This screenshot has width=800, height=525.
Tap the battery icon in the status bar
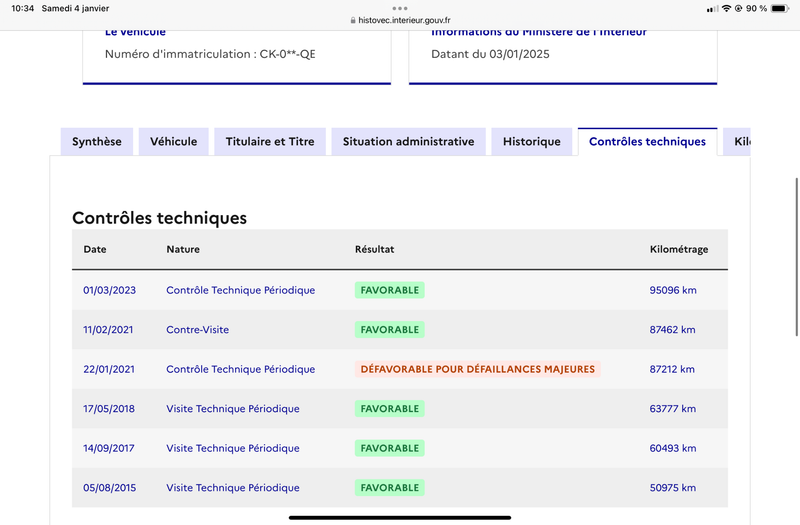780,8
